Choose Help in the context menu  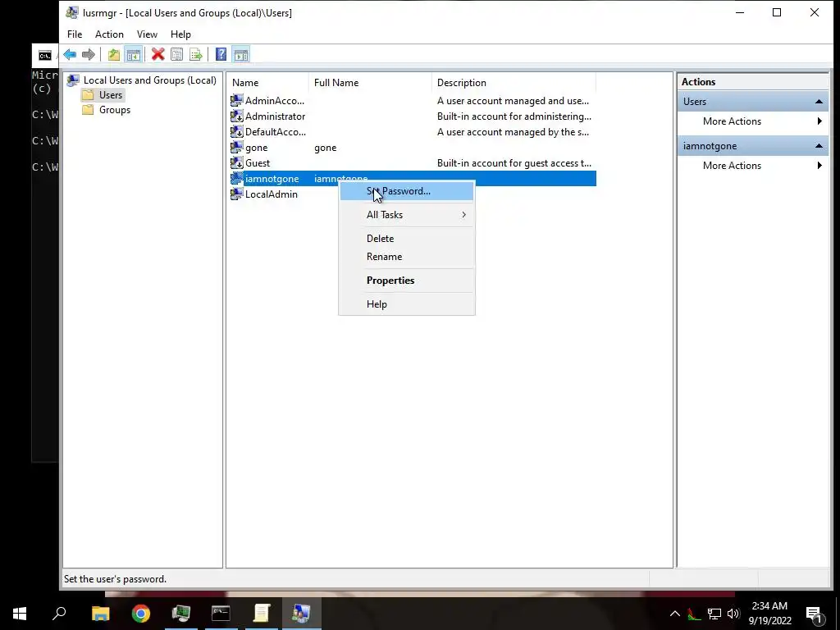(407, 304)
